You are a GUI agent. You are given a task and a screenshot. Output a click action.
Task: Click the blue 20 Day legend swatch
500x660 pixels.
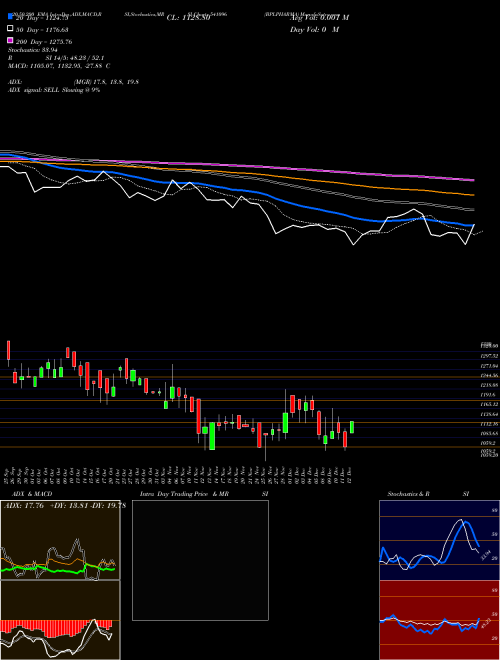pos(10,16)
